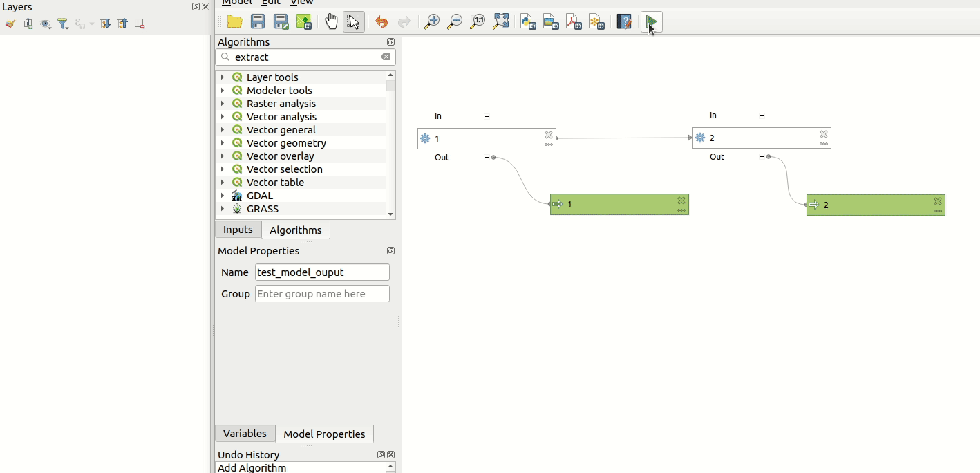Expand the In section of algorithm 1
The image size is (980, 473).
(x=487, y=116)
